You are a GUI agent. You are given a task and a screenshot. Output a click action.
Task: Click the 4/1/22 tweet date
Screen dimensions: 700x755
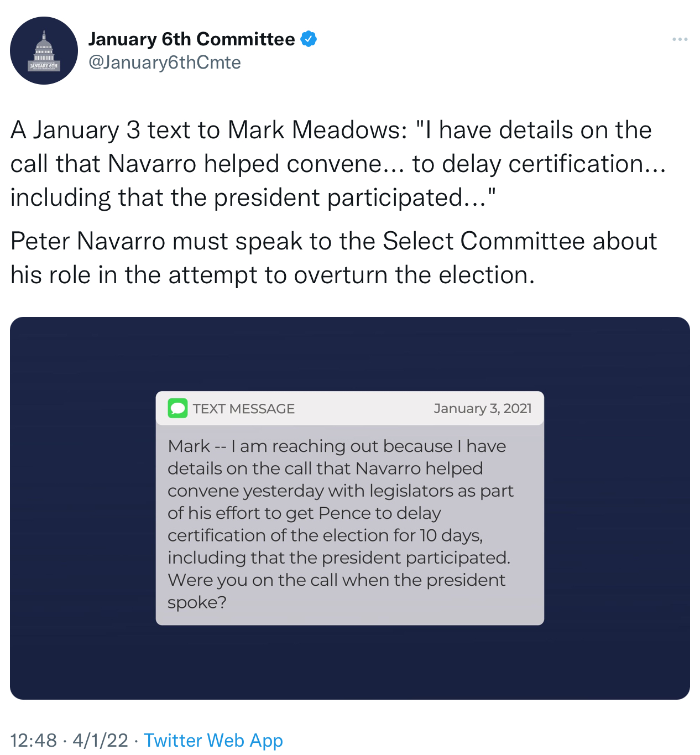point(100,740)
